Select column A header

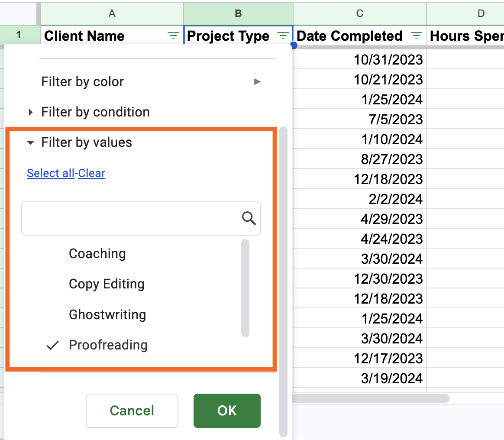pyautogui.click(x=112, y=13)
